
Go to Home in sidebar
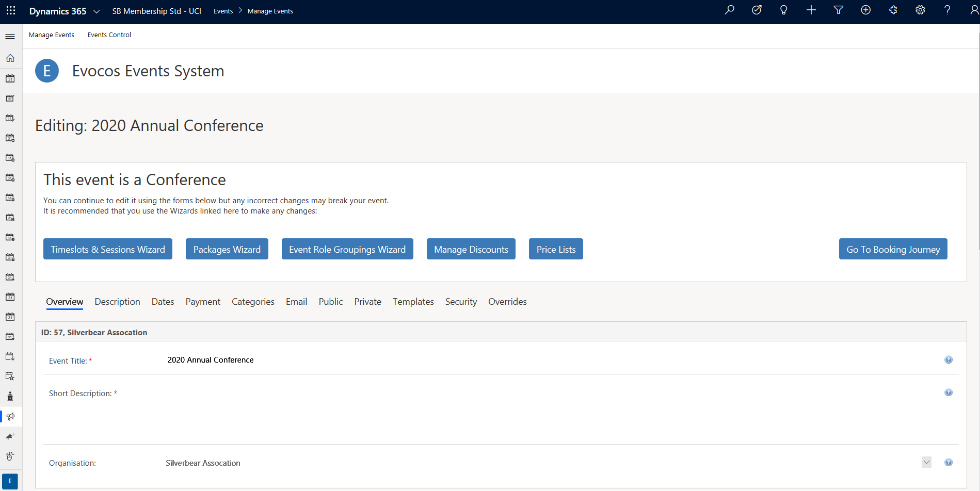(10, 58)
